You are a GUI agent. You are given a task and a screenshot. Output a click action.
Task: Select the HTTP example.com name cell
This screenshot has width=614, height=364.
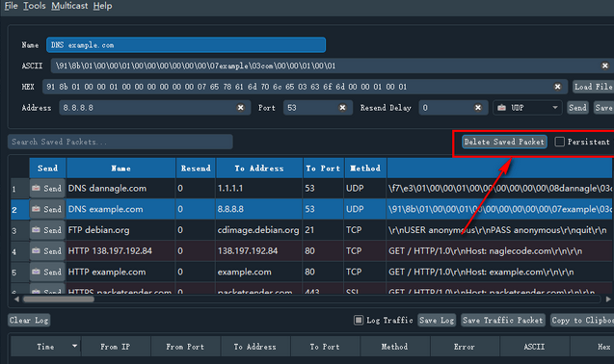(x=121, y=272)
